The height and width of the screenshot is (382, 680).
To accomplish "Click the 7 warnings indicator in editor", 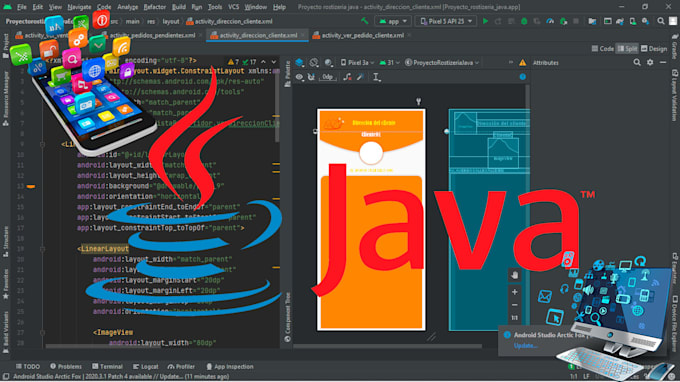I will click(x=233, y=62).
